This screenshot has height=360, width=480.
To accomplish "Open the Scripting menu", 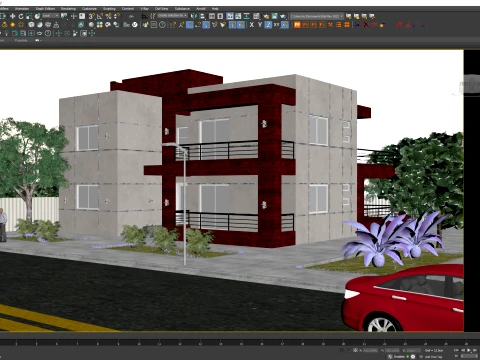I will pos(109,8).
